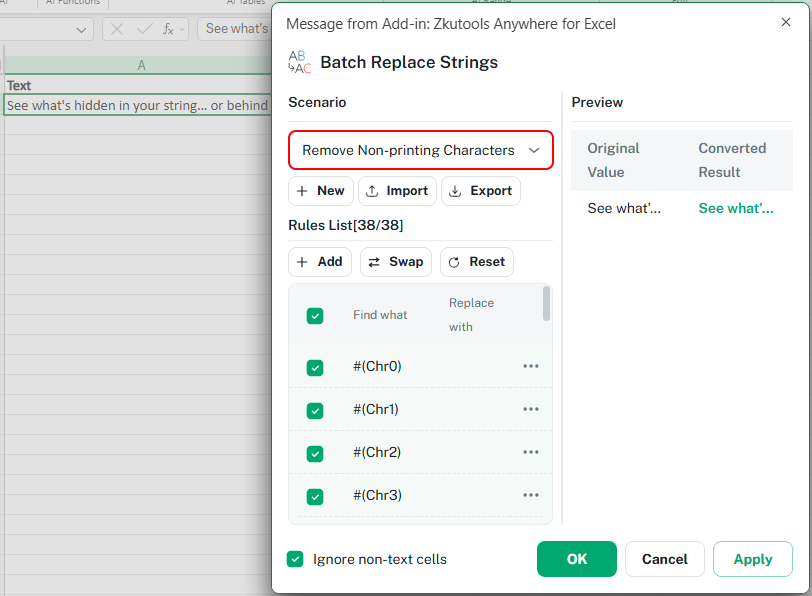The image size is (812, 596).
Task: Click Cancel in the dialog
Action: pyautogui.click(x=664, y=559)
